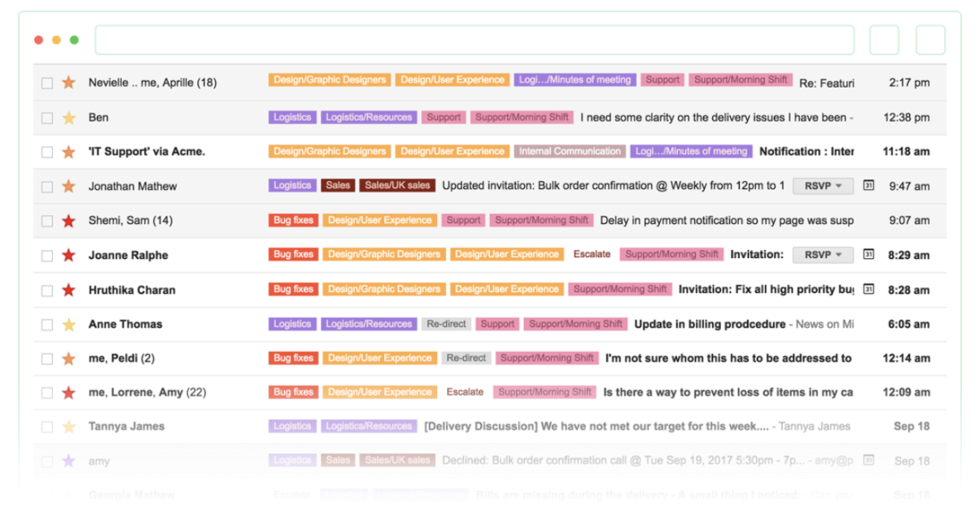Click the calendar icon on the 8:28 am email
980x530 pixels.
click(869, 289)
